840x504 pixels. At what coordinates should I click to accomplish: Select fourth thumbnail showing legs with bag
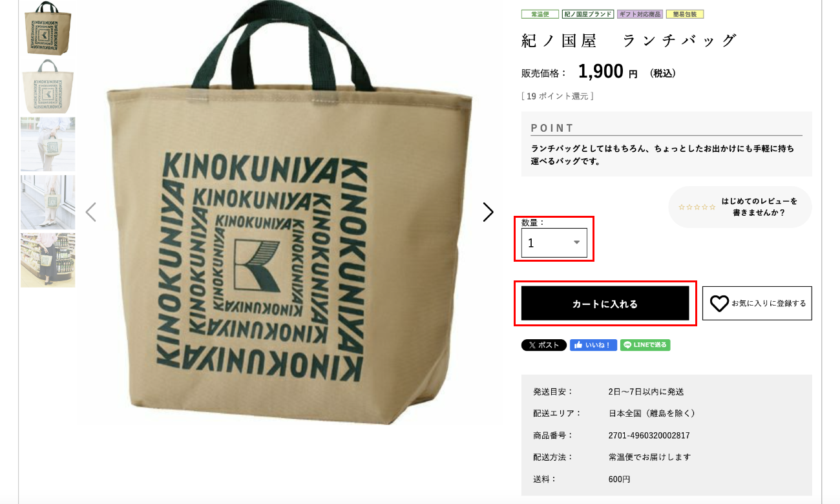48,202
